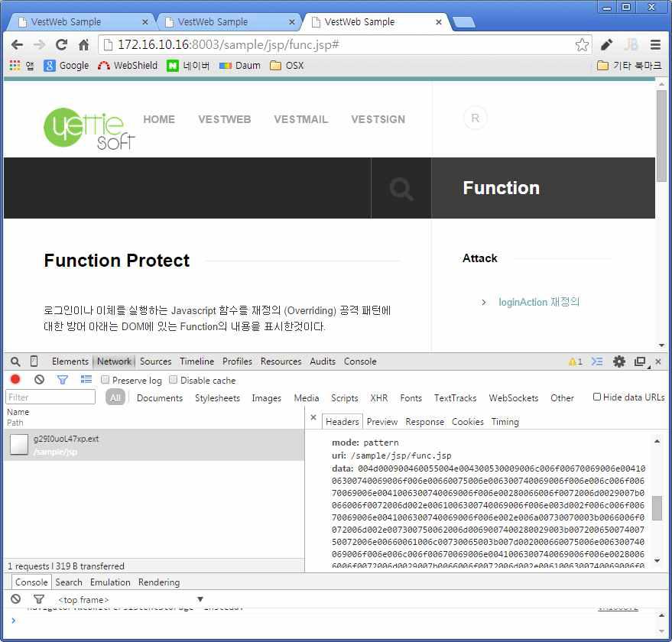This screenshot has width=672, height=642.
Task: Start recording the network log
Action: (x=15, y=380)
